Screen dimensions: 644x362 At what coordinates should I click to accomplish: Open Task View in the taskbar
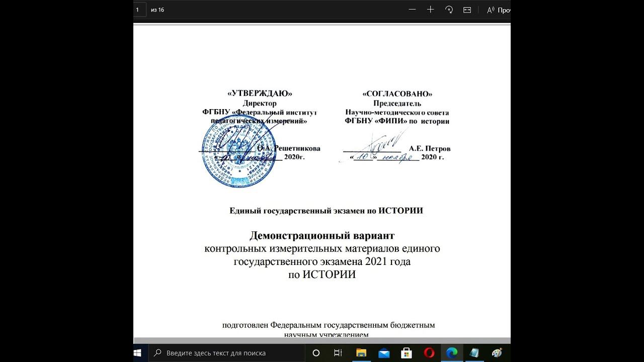pyautogui.click(x=339, y=353)
